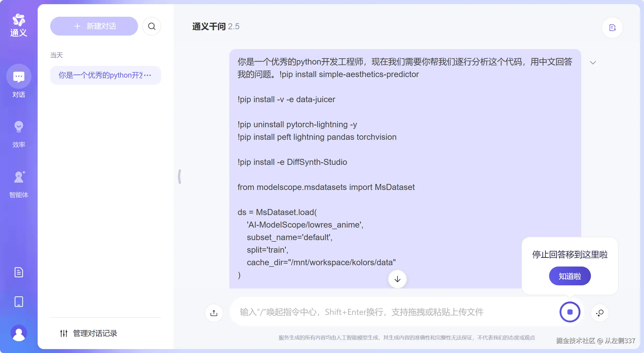Click the search conversations icon
This screenshot has height=353, width=644.
(152, 26)
